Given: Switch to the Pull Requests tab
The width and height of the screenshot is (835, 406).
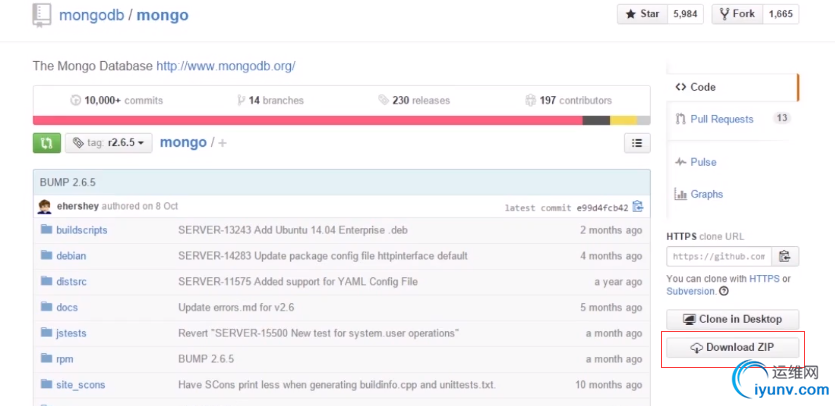Looking at the screenshot, I should tap(722, 119).
